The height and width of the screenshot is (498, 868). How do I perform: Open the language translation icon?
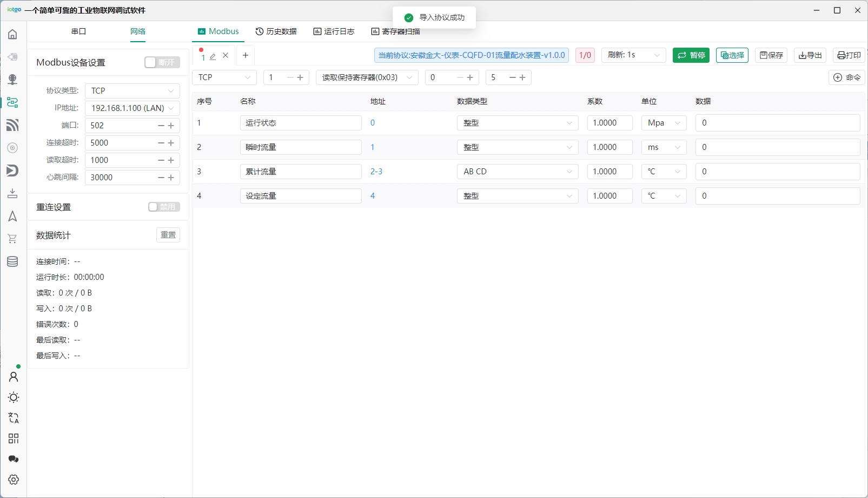click(14, 418)
